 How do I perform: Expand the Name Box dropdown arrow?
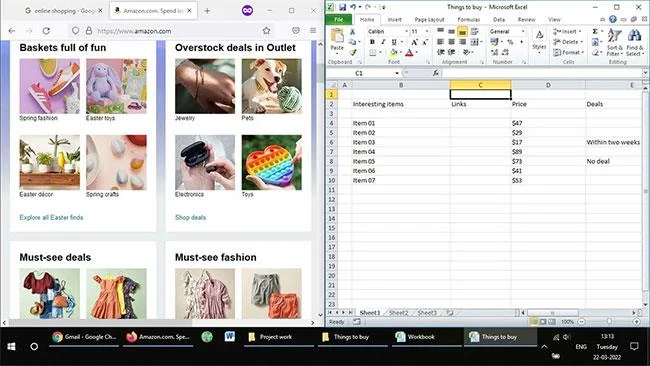point(397,73)
